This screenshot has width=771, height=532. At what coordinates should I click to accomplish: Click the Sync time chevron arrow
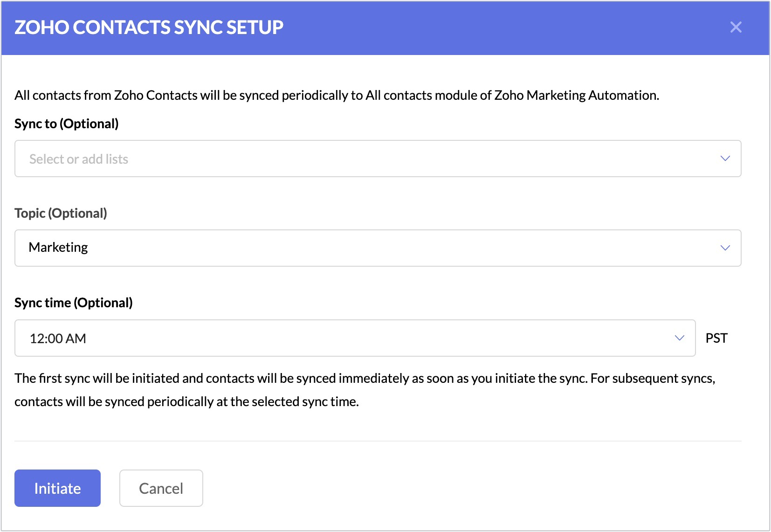679,338
